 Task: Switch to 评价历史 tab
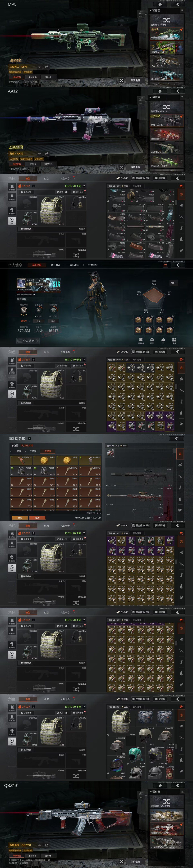tap(93, 265)
